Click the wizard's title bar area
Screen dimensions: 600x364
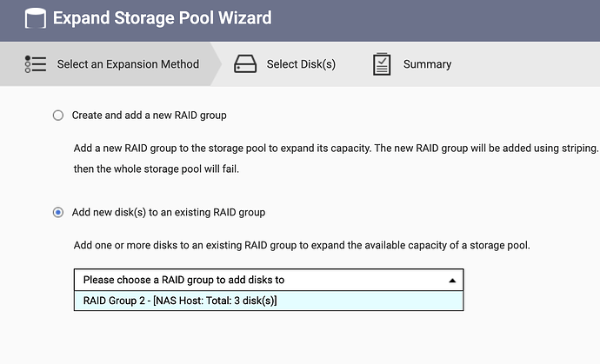coord(435,17)
